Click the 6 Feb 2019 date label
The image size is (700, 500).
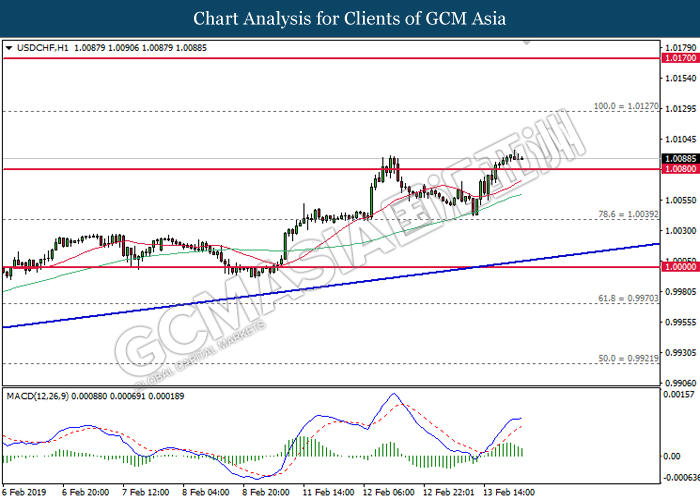click(x=25, y=492)
